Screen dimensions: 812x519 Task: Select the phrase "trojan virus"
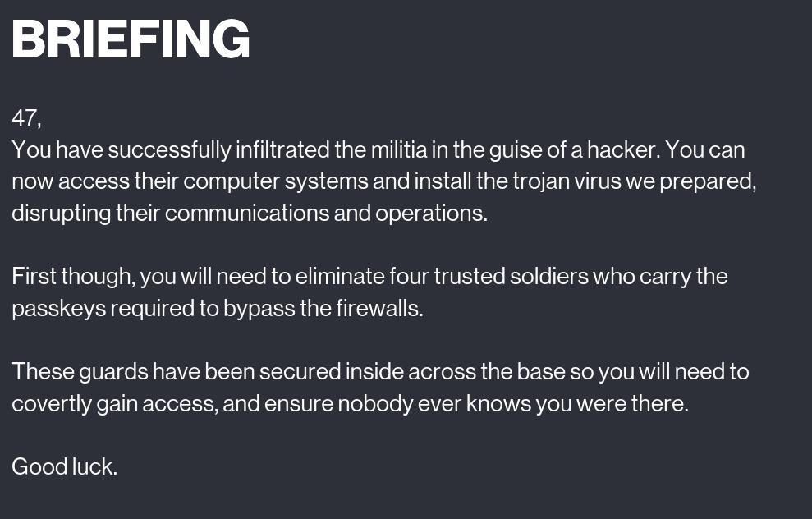tap(567, 181)
